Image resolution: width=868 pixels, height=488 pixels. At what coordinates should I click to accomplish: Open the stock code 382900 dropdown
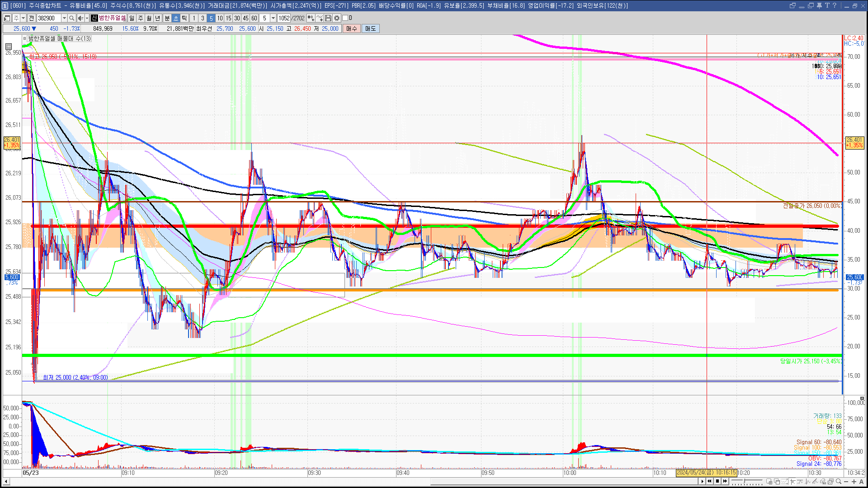pyautogui.click(x=64, y=18)
